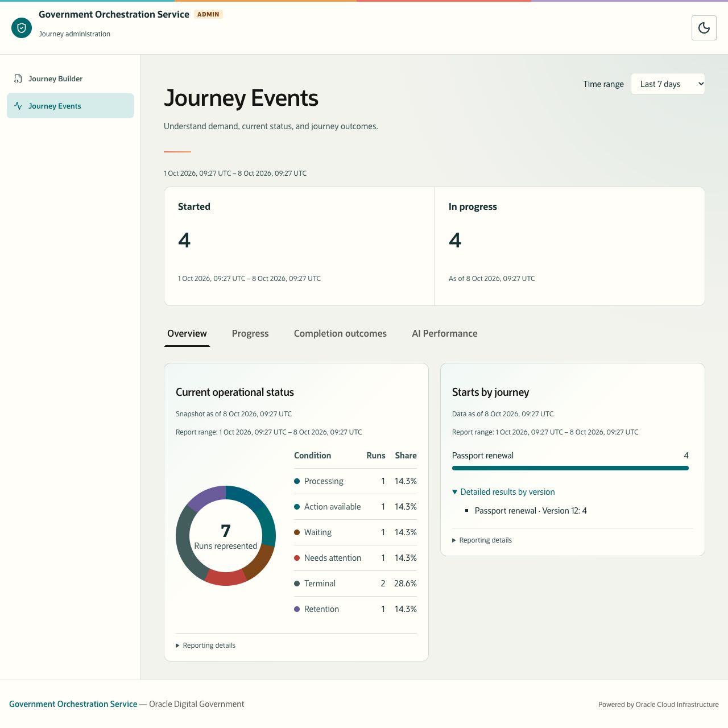Click the Condition column header
The height and width of the screenshot is (728, 728).
pos(312,456)
